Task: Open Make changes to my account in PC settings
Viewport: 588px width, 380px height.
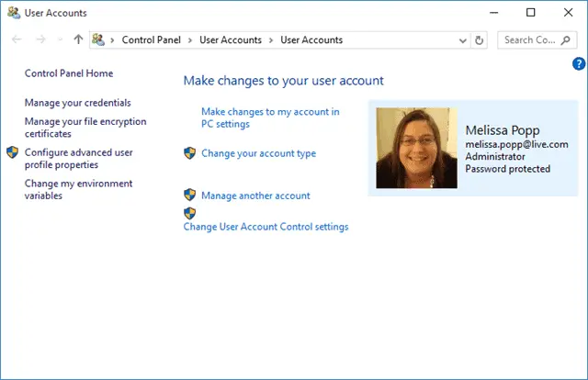Action: (x=270, y=117)
